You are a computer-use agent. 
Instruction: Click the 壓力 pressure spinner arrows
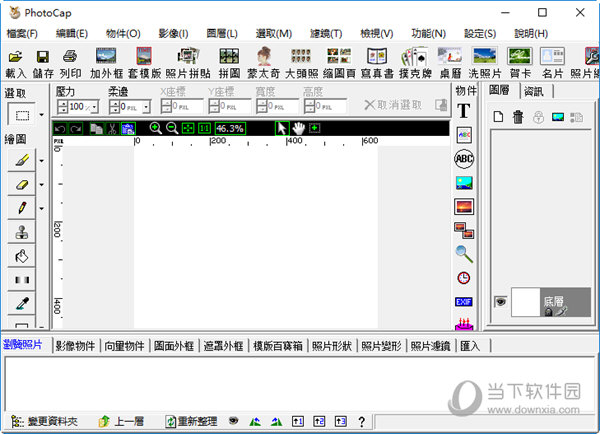[x=63, y=107]
